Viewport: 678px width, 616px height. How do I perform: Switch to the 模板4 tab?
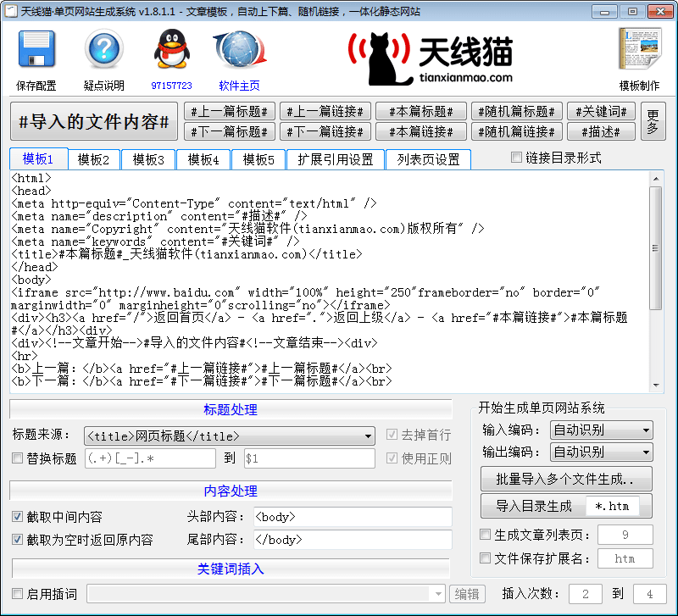click(203, 160)
